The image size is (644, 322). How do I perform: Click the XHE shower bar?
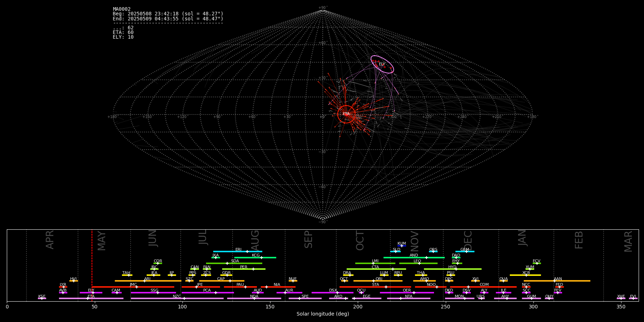tap(621, 298)
